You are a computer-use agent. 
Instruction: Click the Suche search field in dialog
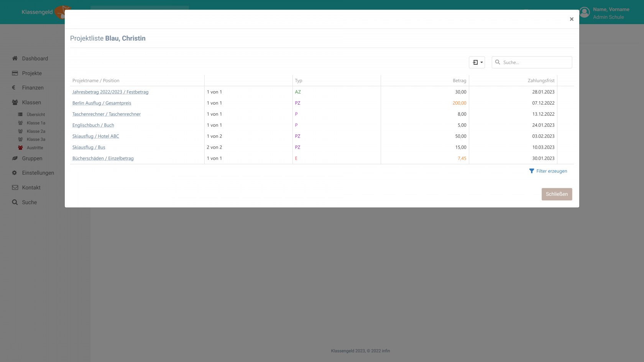click(x=532, y=62)
